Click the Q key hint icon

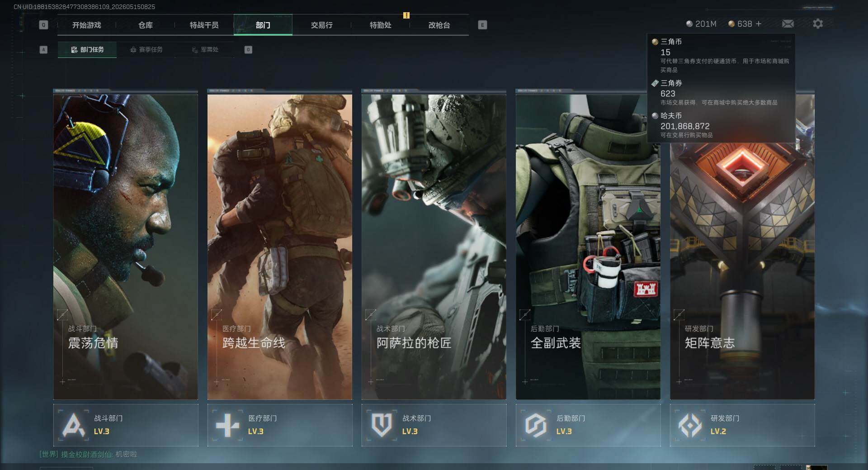click(x=43, y=25)
